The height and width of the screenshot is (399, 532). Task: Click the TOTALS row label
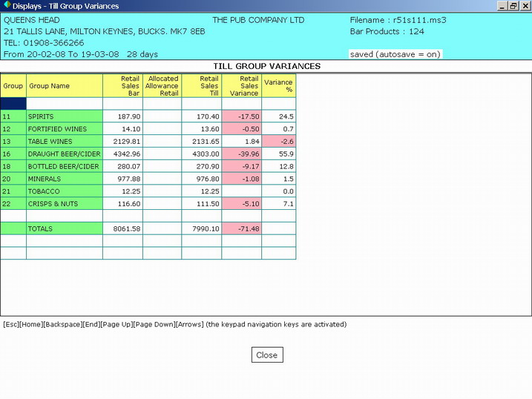pos(64,229)
